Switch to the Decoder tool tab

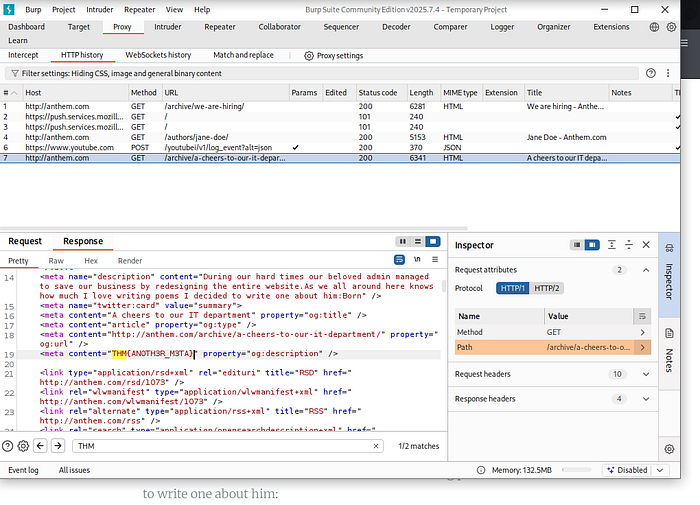click(396, 27)
